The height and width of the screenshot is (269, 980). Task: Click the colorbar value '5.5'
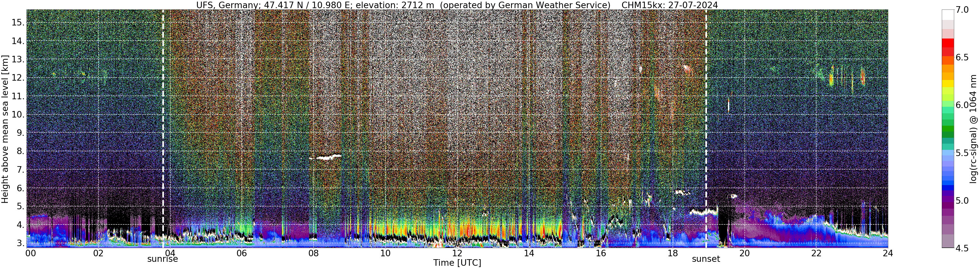(962, 152)
